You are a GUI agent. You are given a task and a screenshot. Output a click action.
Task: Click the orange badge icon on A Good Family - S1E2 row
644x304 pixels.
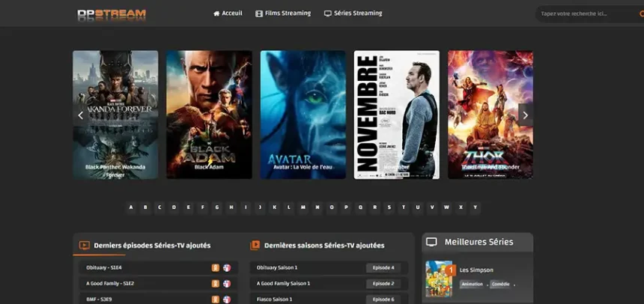[x=216, y=284]
